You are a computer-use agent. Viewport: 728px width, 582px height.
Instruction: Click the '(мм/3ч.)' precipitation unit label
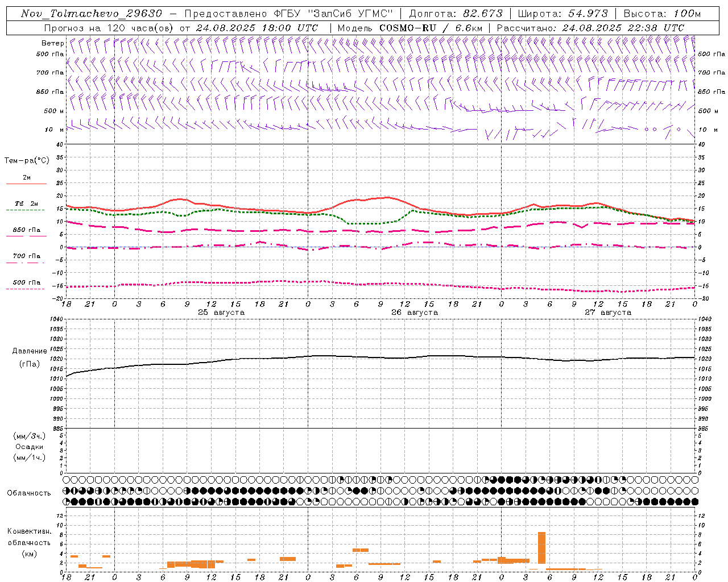coord(29,436)
